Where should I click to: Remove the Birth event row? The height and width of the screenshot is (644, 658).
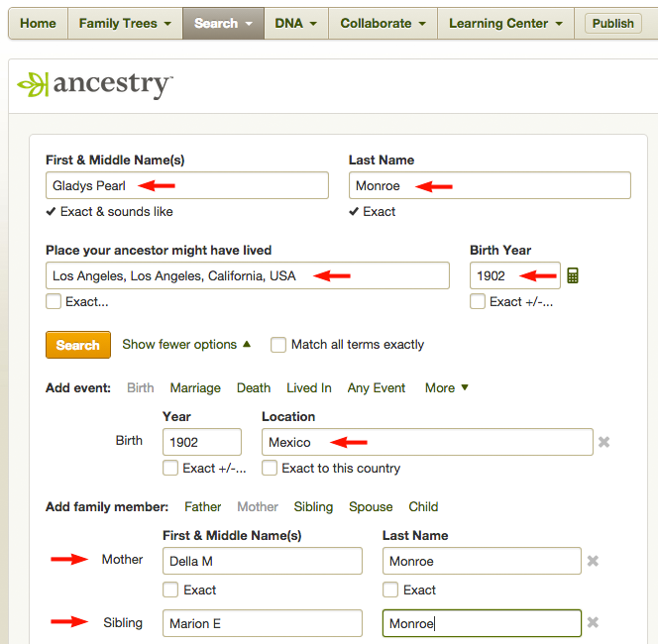click(603, 442)
